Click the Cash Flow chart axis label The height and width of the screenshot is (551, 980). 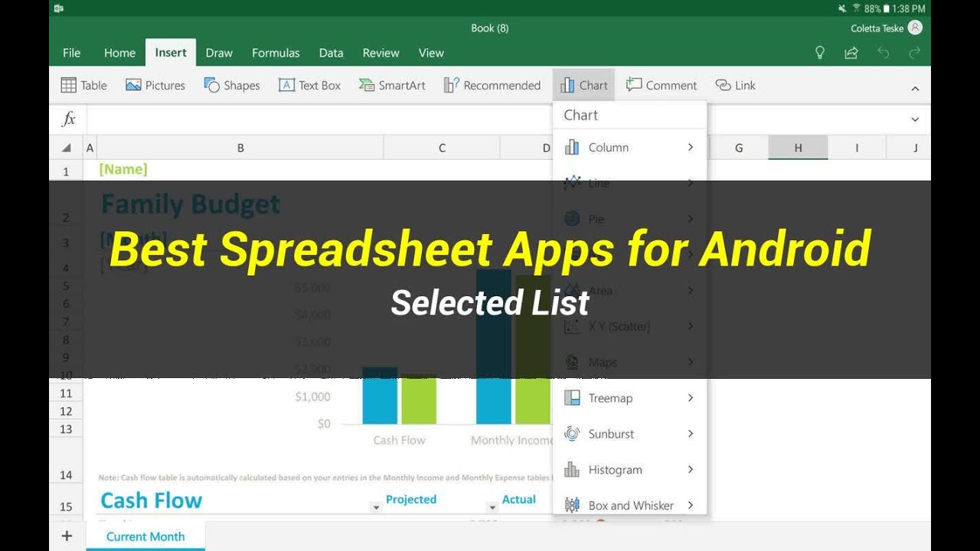pyautogui.click(x=399, y=440)
